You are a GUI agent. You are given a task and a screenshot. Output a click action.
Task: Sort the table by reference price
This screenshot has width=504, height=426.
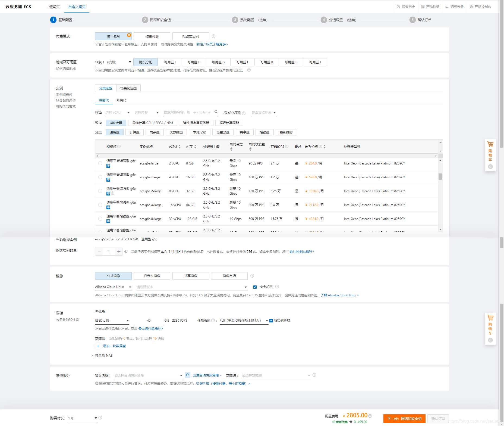tap(325, 147)
